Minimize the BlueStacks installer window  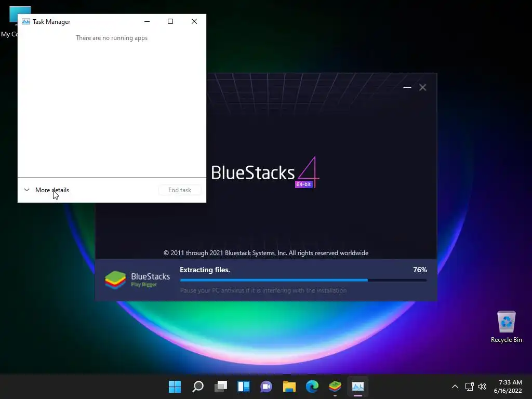tap(407, 87)
